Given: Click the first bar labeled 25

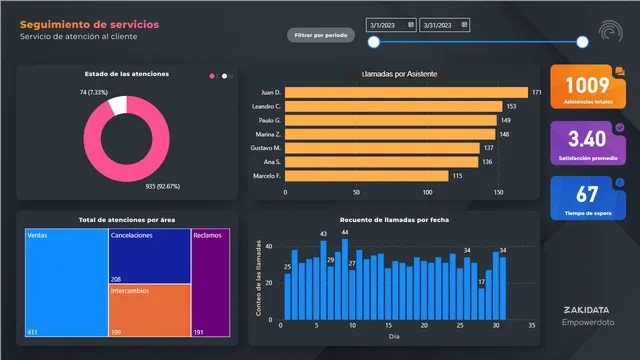Looking at the screenshot, I should (287, 296).
